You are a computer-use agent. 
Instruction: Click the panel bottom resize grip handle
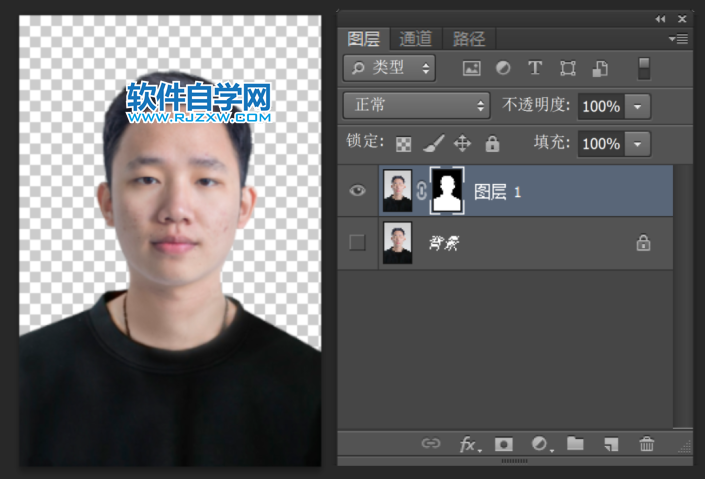point(514,461)
